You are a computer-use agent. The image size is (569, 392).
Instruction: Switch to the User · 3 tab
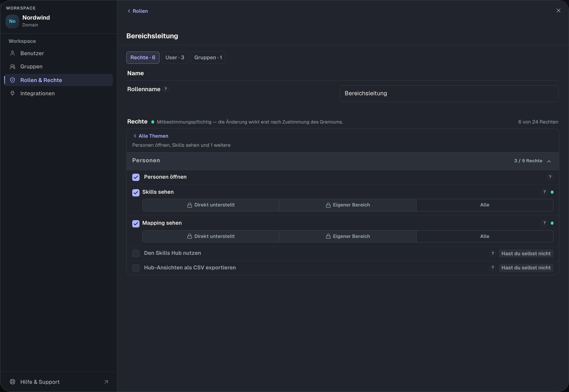pos(175,57)
